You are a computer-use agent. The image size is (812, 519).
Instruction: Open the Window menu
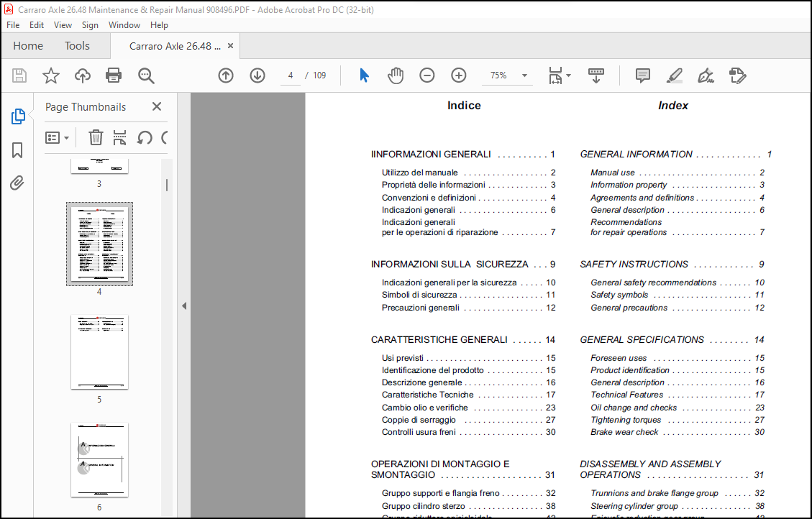pyautogui.click(x=124, y=25)
